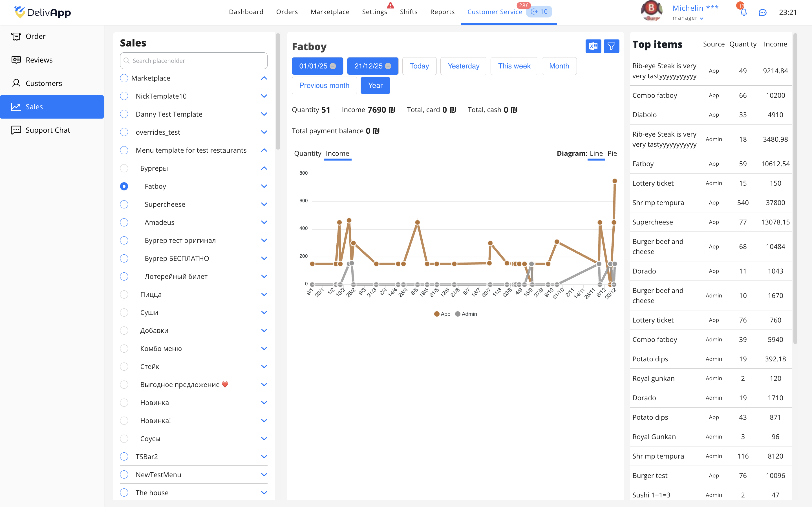Open the Reports menu item
812x507 pixels.
pos(442,12)
